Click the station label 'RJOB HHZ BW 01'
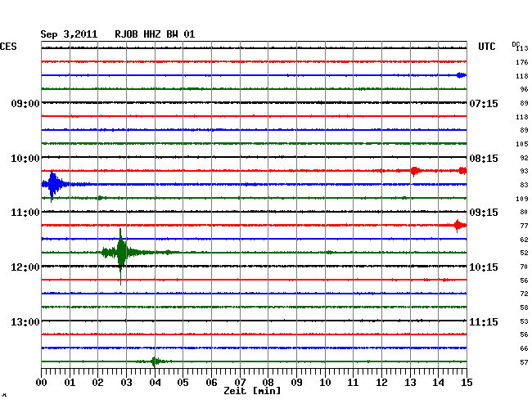 tap(155, 34)
